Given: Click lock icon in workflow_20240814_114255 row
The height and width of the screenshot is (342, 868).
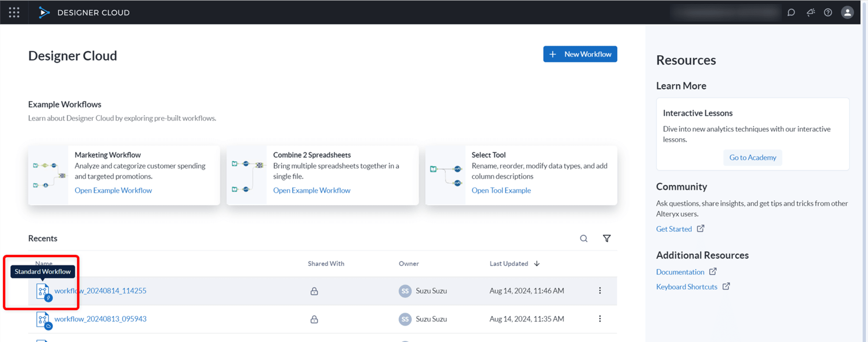Looking at the screenshot, I should click(x=314, y=291).
